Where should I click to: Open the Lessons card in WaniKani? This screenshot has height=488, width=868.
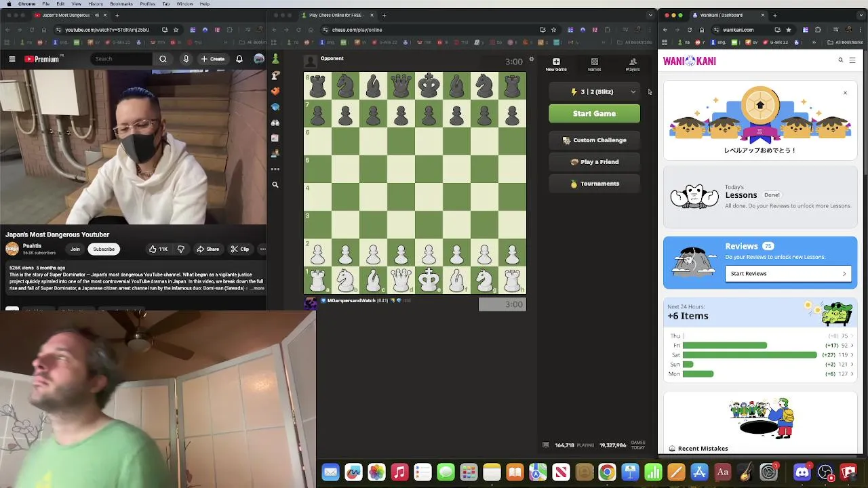pos(760,197)
